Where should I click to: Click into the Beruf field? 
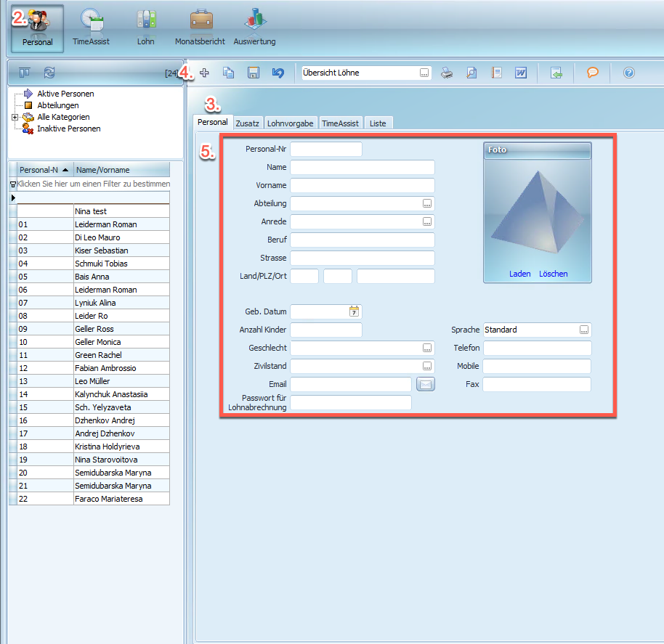363,240
